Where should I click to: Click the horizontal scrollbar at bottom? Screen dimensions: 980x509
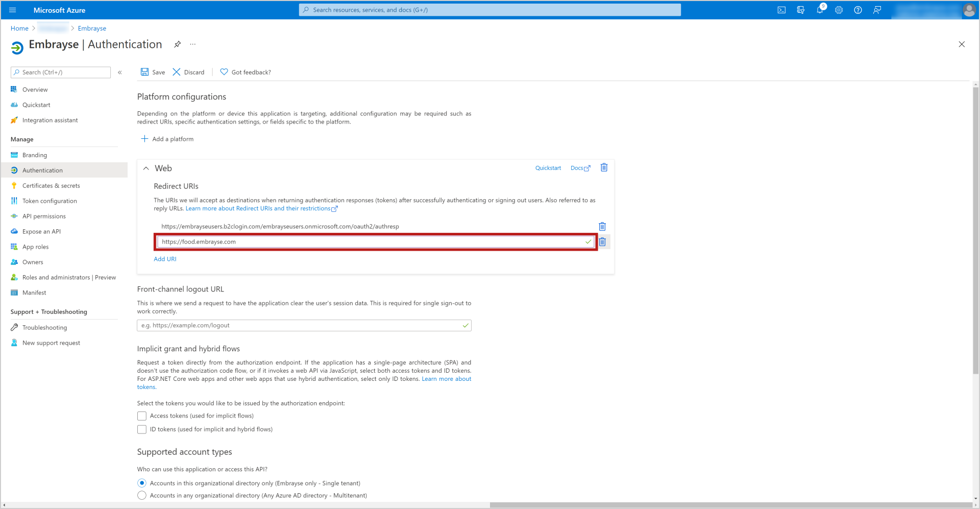730,505
